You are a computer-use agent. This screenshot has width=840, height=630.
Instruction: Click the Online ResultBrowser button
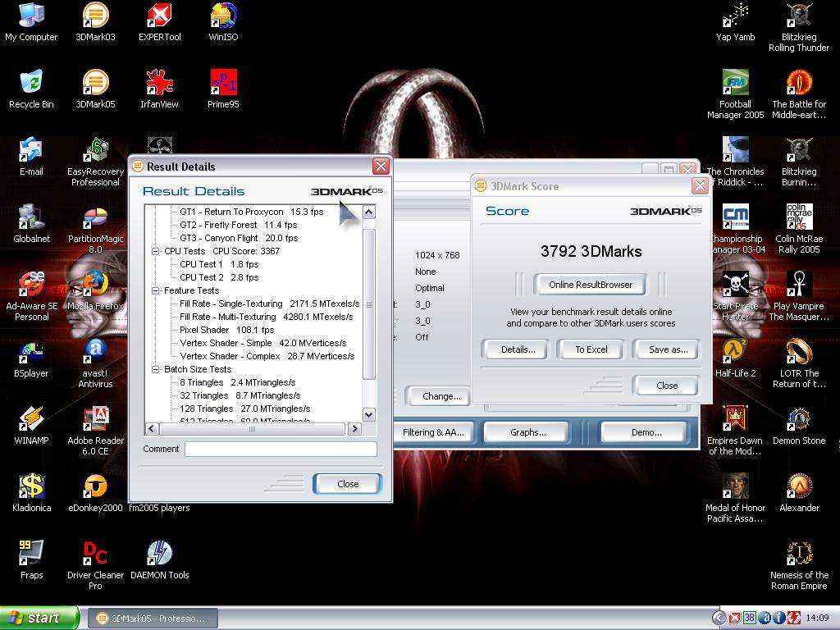tap(591, 285)
